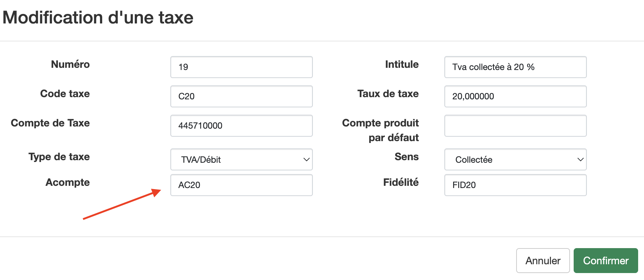Click the "Acompte" label text
Viewport: 644px width, 280px height.
pyautogui.click(x=67, y=183)
